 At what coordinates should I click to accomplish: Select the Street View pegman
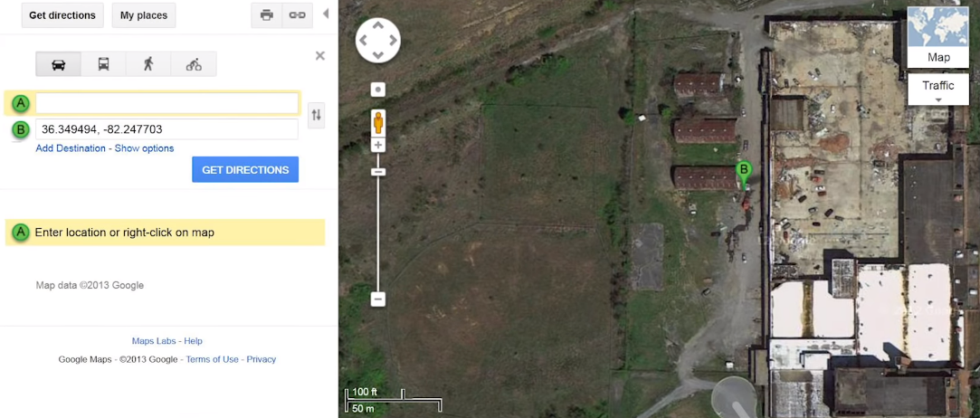(378, 121)
